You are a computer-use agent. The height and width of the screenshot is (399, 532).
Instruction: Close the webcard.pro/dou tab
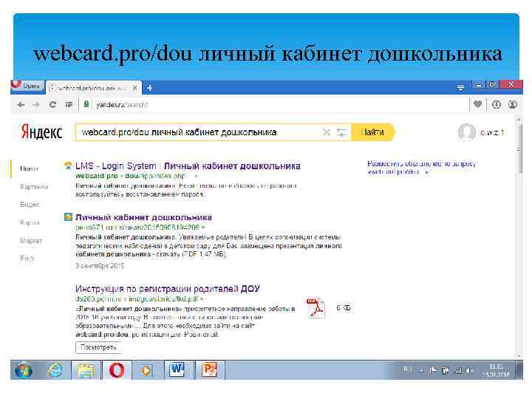134,88
